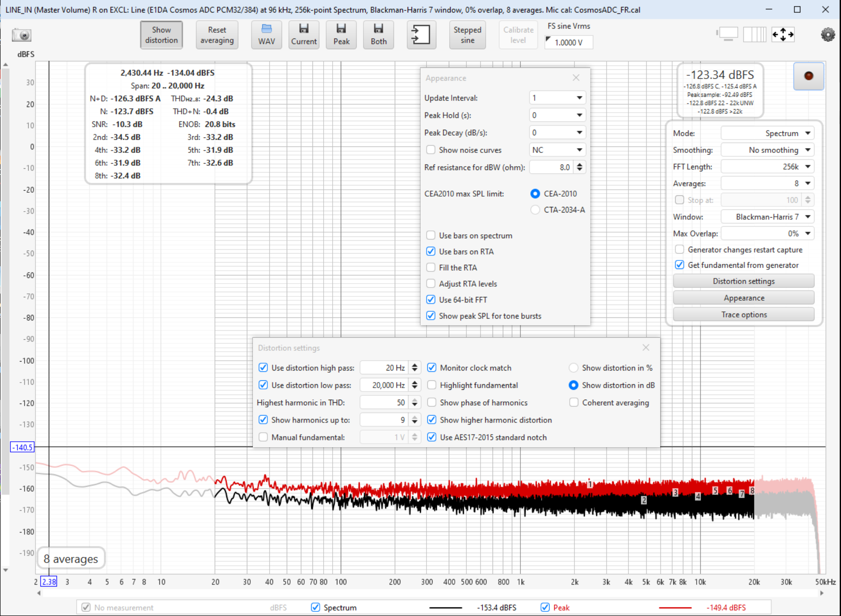
Task: Toggle Show peak SPL for tone bursts
Action: pyautogui.click(x=431, y=316)
